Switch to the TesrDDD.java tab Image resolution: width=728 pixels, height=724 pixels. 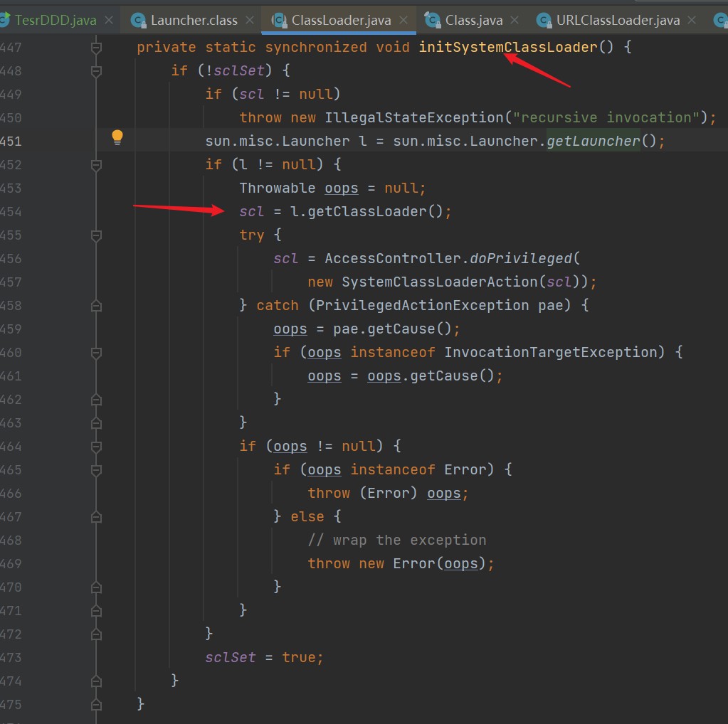(56, 21)
